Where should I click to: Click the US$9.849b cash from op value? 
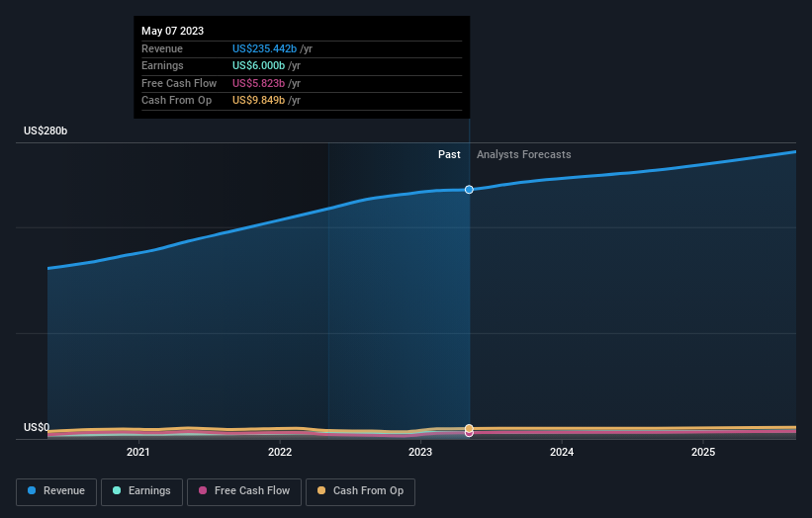pos(258,101)
